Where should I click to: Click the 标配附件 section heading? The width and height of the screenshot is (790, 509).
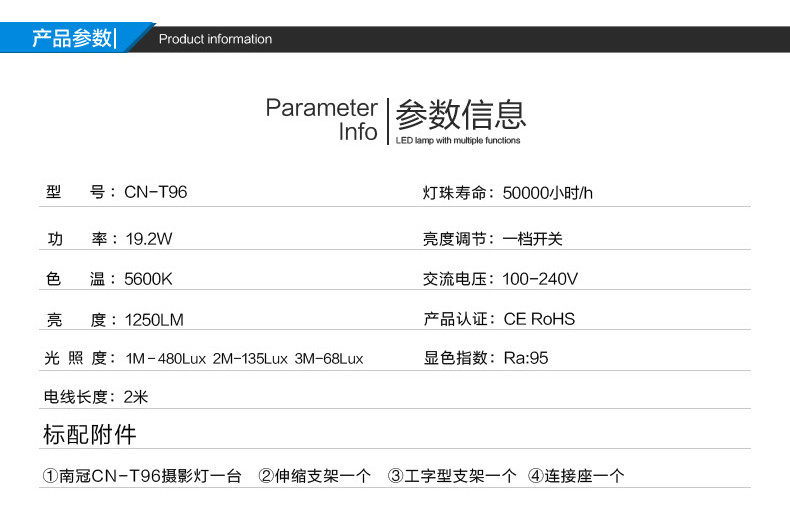[x=90, y=434]
